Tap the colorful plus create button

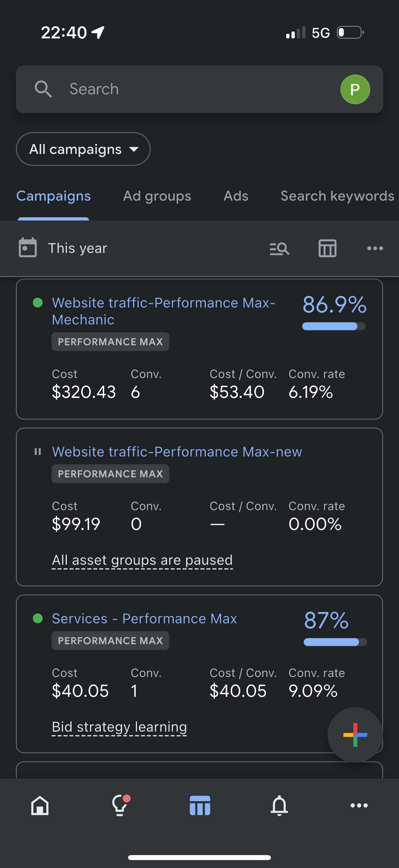click(x=355, y=735)
